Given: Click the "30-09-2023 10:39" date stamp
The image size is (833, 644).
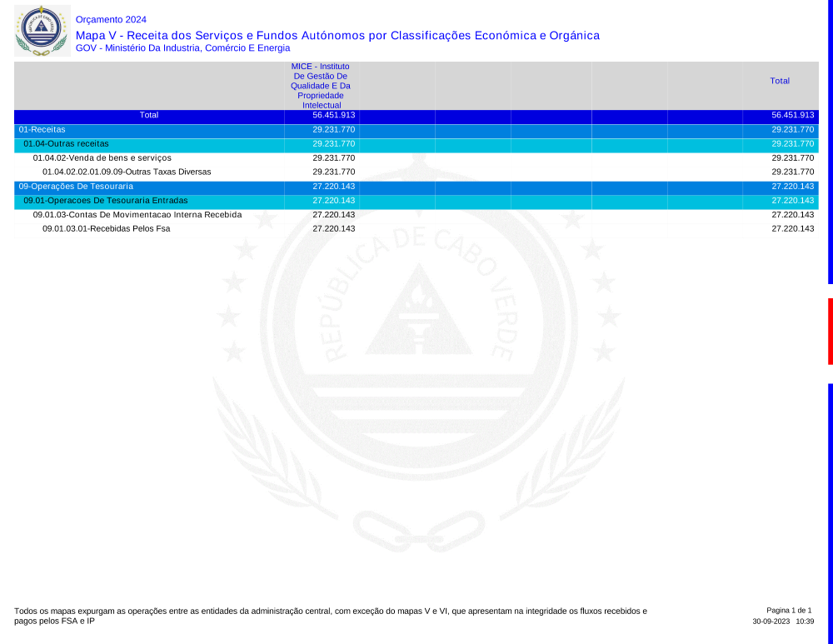Looking at the screenshot, I should tap(783, 622).
